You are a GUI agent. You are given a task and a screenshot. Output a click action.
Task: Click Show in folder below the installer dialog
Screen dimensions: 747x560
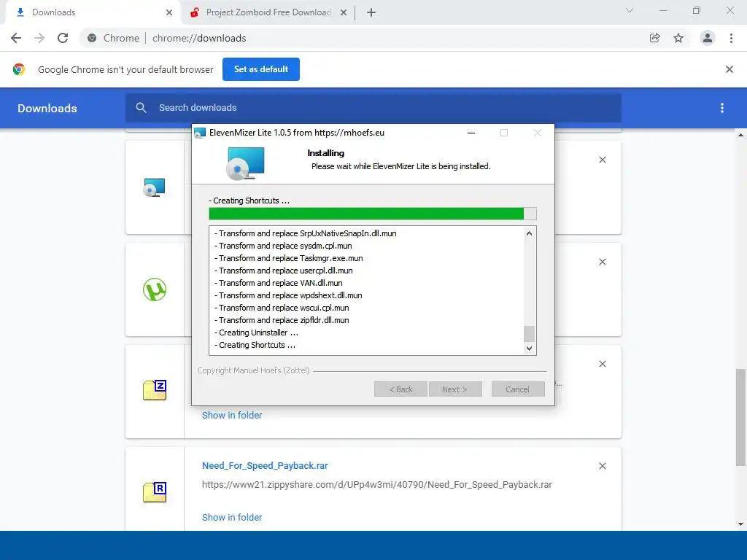coord(232,415)
